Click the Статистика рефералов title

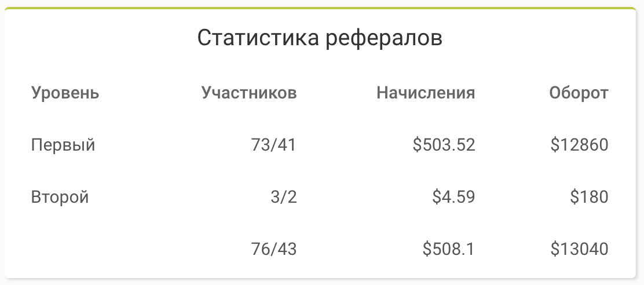[x=320, y=38]
